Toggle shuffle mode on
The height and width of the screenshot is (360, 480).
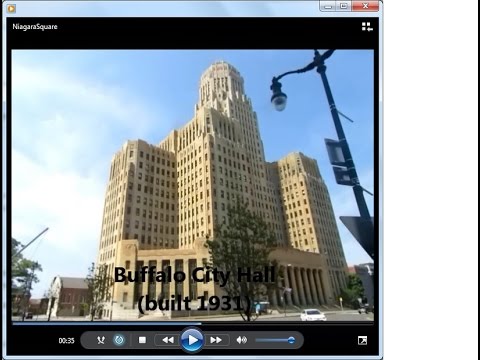101,340
